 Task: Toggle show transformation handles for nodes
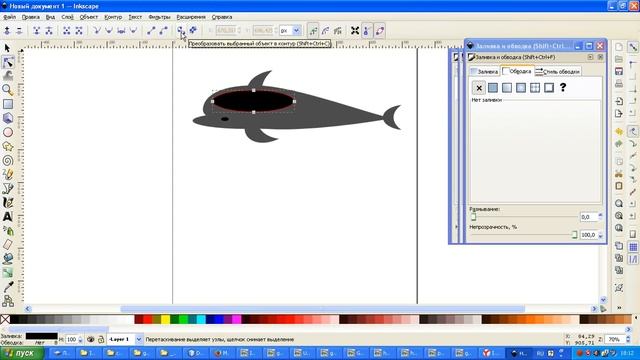(355, 31)
